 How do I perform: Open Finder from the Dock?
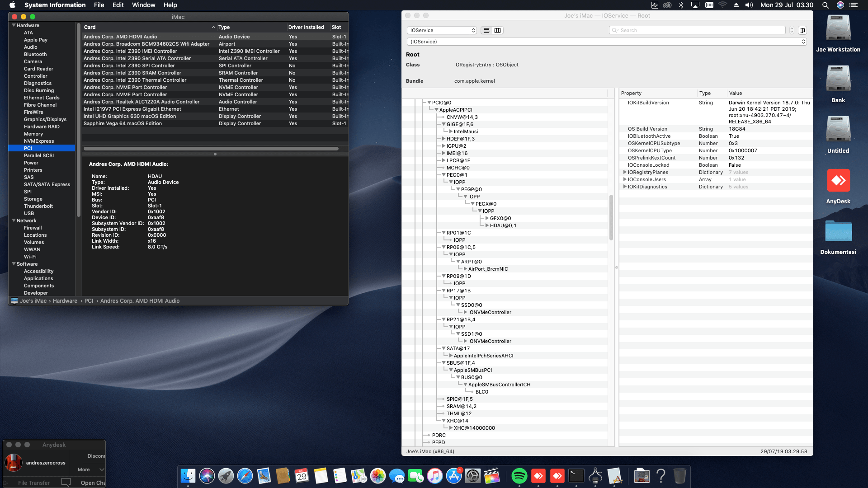coord(188,476)
